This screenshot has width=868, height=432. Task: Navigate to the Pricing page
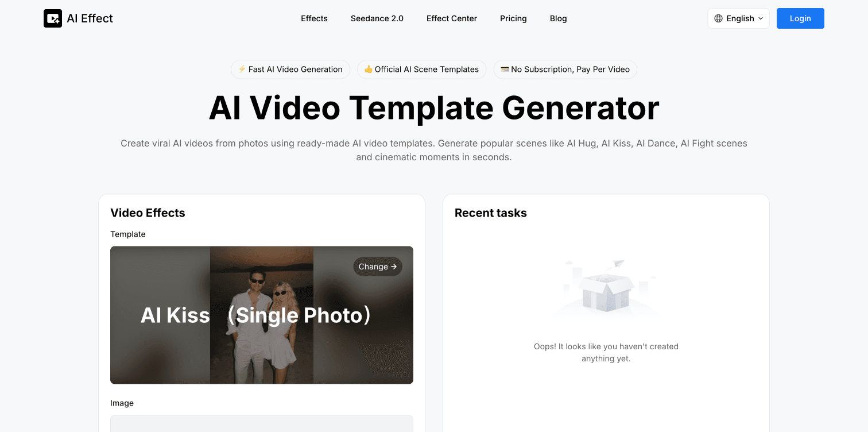[513, 18]
